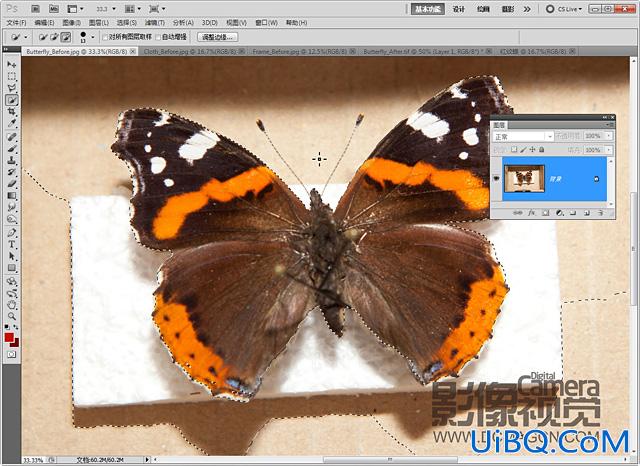Toggle Lock transparent pixels in Layers panel

(514, 150)
